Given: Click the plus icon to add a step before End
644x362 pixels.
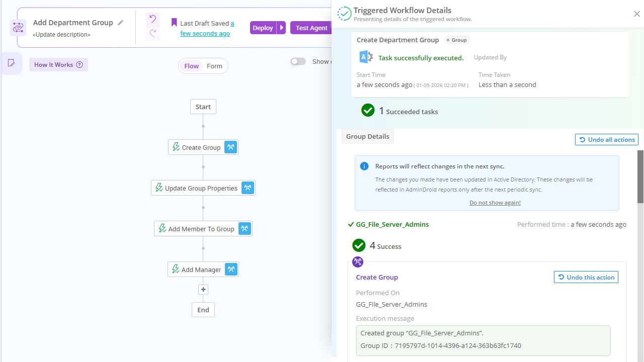Looking at the screenshot, I should point(203,290).
